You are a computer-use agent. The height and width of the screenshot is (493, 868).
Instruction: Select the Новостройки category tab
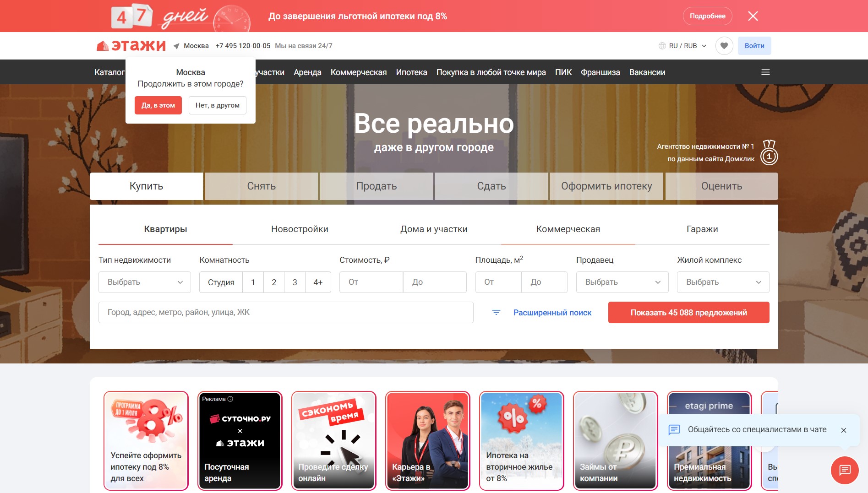click(x=300, y=229)
